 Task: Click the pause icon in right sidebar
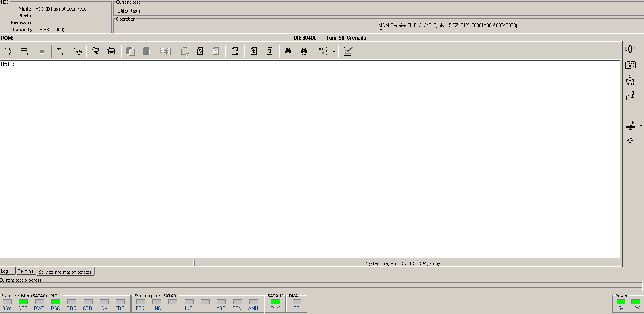point(630,110)
